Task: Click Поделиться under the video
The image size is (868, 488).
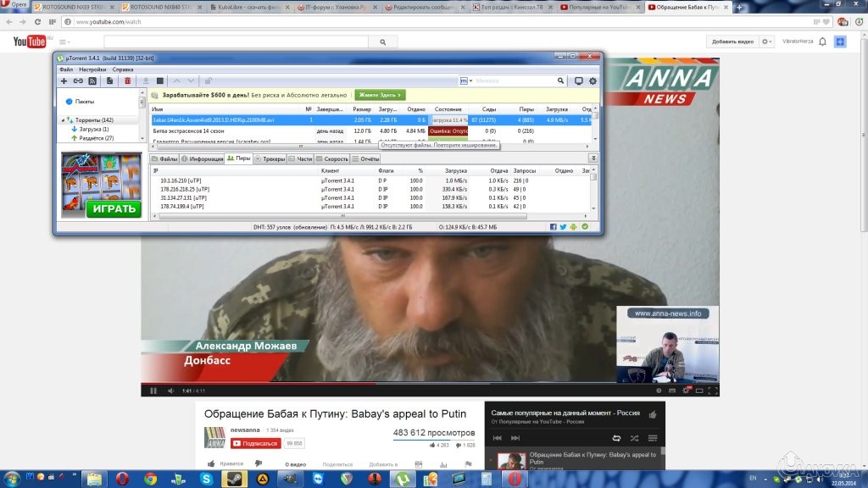Action: (x=337, y=464)
